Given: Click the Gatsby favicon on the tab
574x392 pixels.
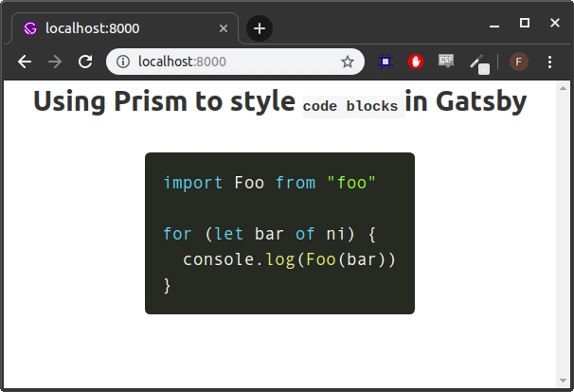Looking at the screenshot, I should pyautogui.click(x=30, y=28).
